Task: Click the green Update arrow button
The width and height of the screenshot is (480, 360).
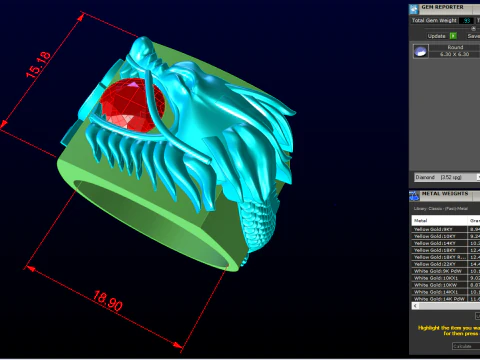Action: [x=453, y=36]
